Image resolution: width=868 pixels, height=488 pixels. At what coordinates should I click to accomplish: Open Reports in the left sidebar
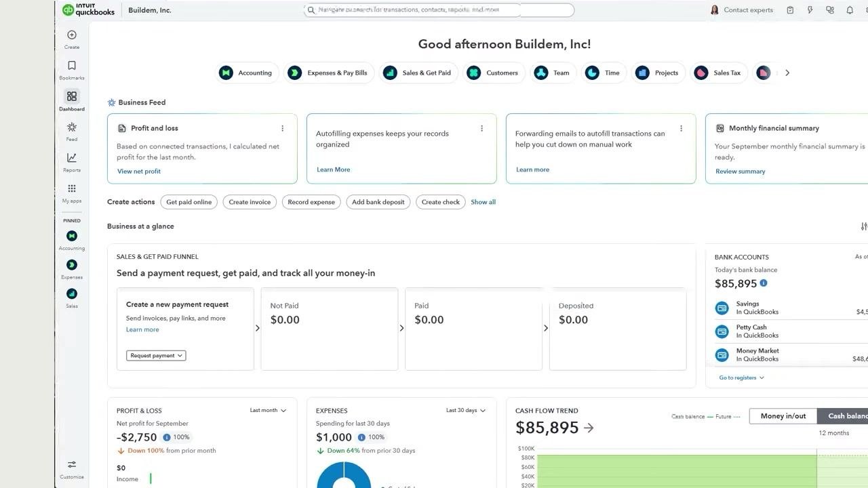(72, 158)
